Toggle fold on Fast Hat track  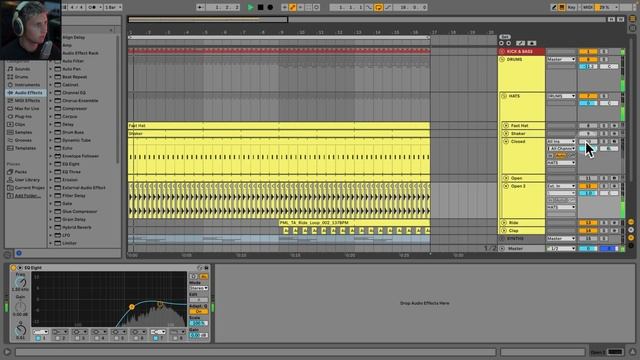(x=506, y=126)
